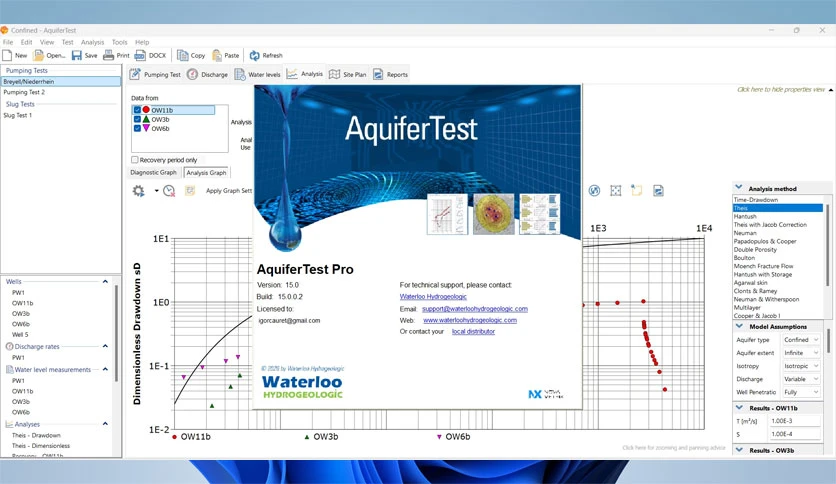Select Pumping Test 2 in the list
The image size is (836, 484).
tap(24, 92)
